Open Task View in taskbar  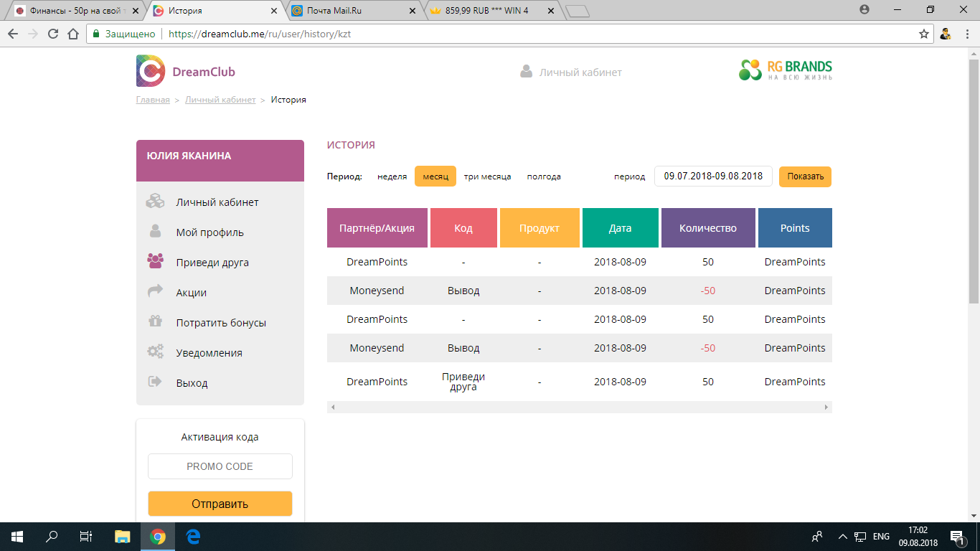pos(86,536)
